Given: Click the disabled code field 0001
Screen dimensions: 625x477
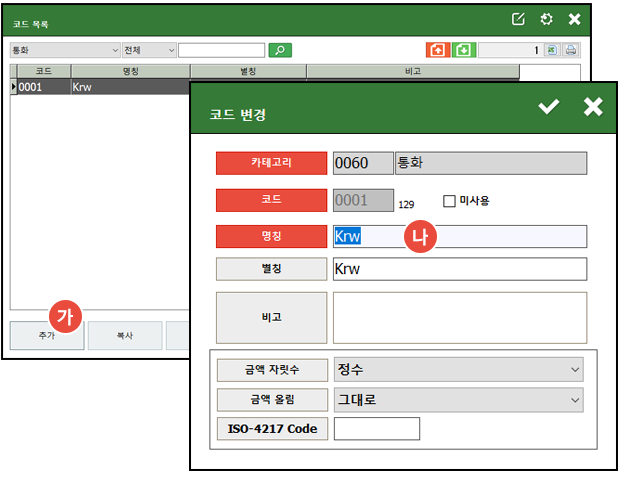Looking at the screenshot, I should coord(363,200).
